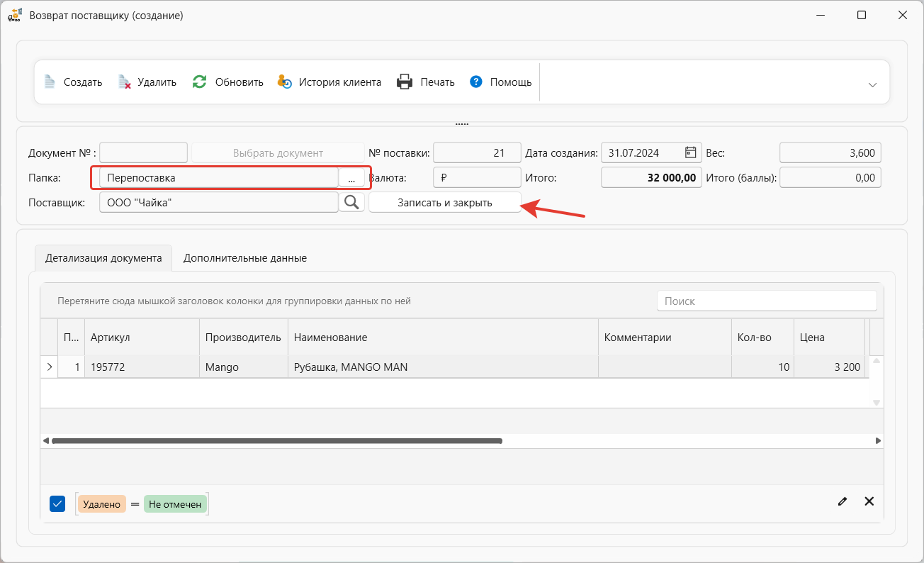Click the Документ № input field
The width and height of the screenshot is (924, 563).
click(x=144, y=152)
